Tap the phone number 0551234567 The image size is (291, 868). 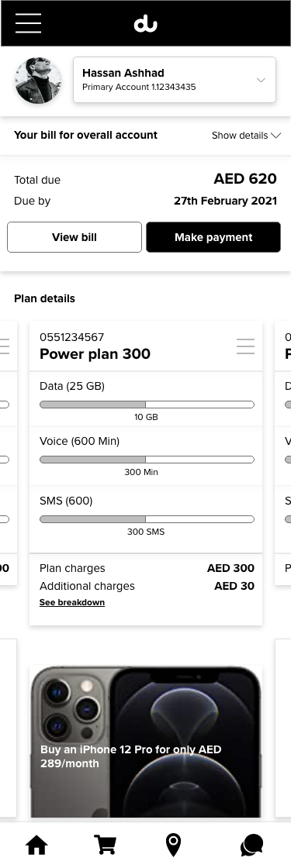[x=71, y=337]
